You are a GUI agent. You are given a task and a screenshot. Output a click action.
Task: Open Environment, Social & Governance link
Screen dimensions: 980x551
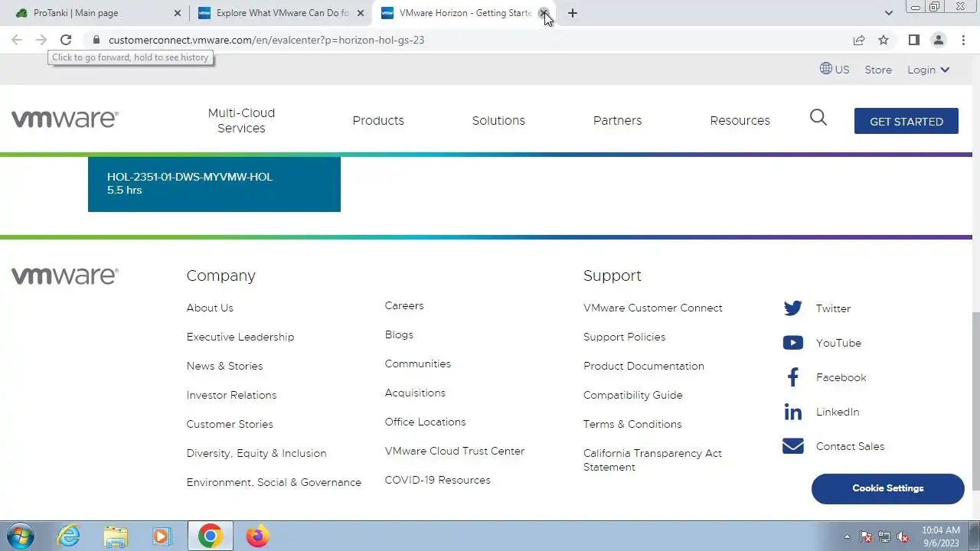(x=274, y=482)
